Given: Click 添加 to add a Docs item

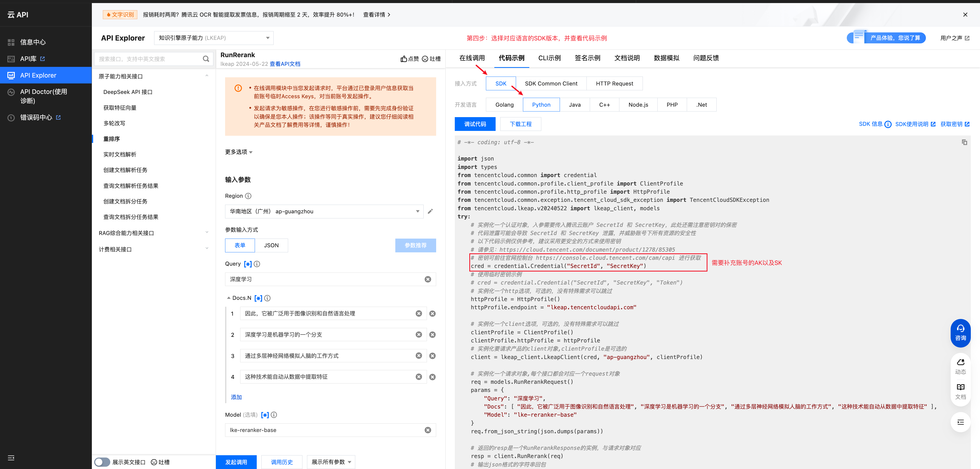Looking at the screenshot, I should [x=236, y=397].
